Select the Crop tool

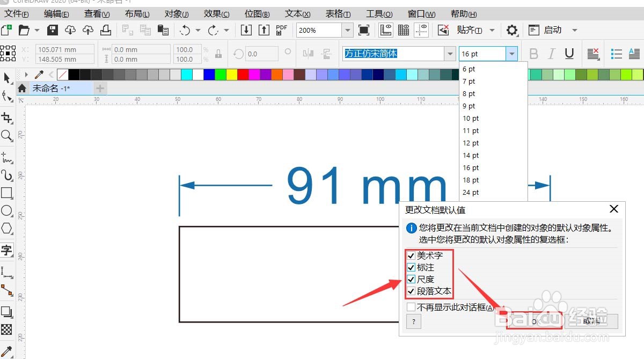point(7,118)
